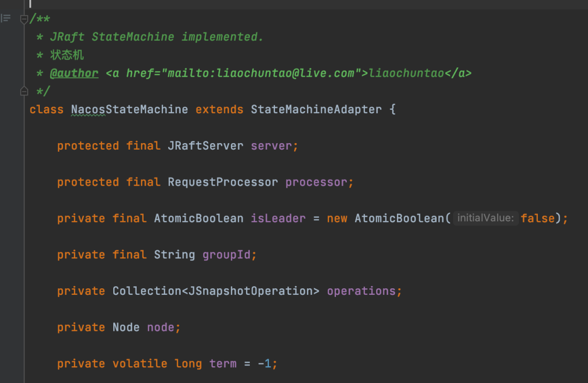
Task: Click the groupId field name
Action: point(226,255)
